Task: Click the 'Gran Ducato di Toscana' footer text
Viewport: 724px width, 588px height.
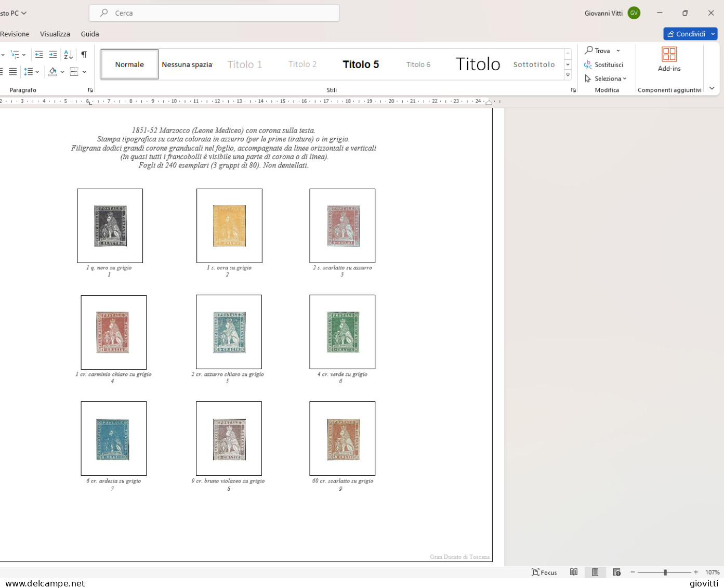Action: click(x=459, y=557)
